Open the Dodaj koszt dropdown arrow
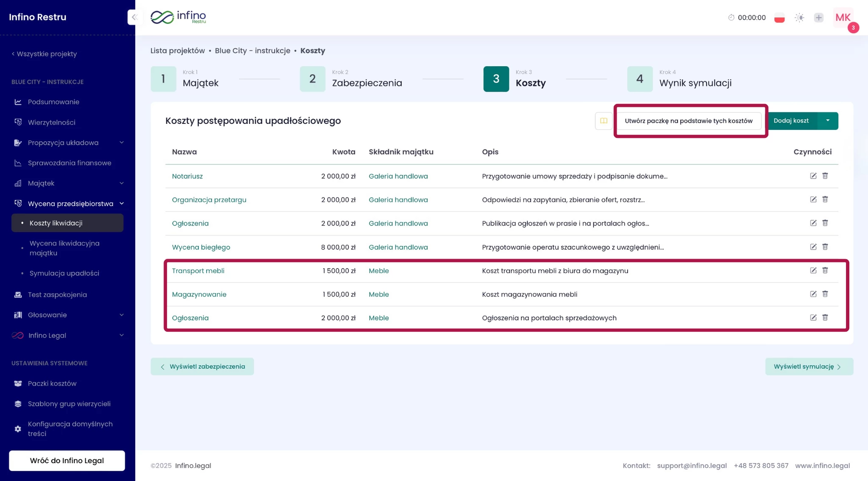This screenshot has height=481, width=868. (x=827, y=121)
